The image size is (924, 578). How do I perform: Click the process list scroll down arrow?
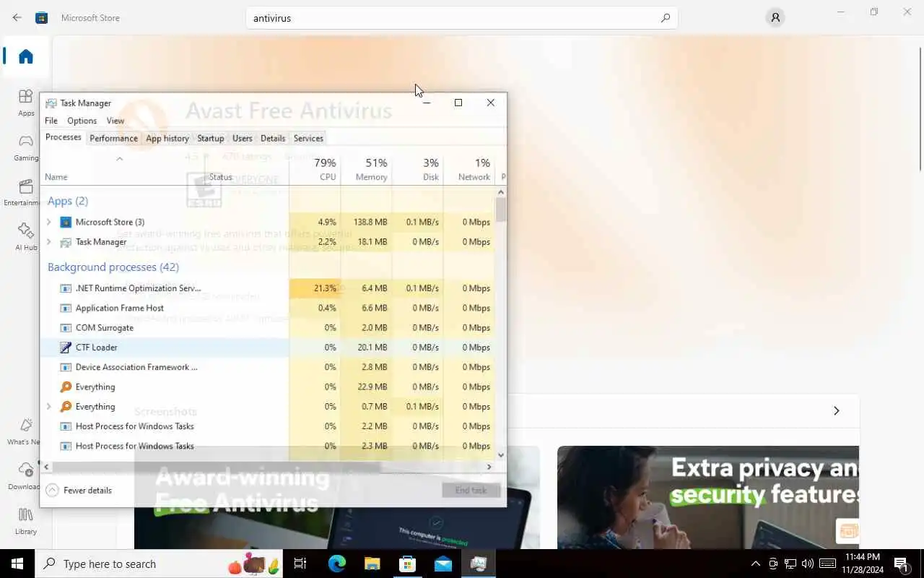[501, 455]
